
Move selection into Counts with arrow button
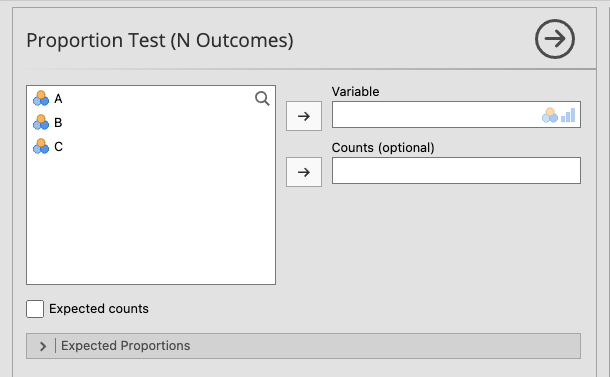coord(304,172)
